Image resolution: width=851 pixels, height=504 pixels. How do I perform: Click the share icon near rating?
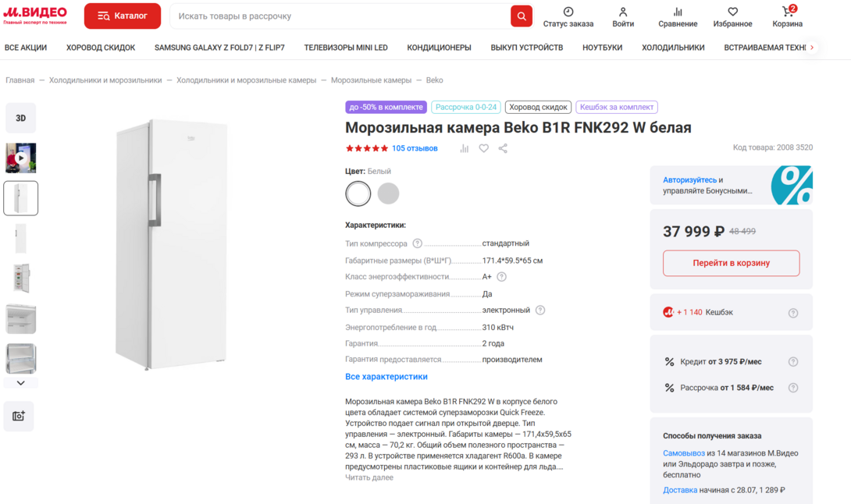(x=503, y=148)
